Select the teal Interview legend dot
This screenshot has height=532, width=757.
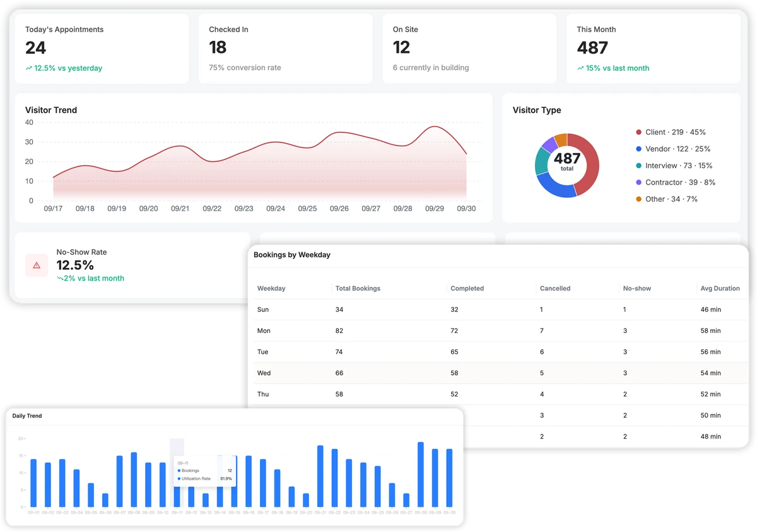tap(639, 166)
